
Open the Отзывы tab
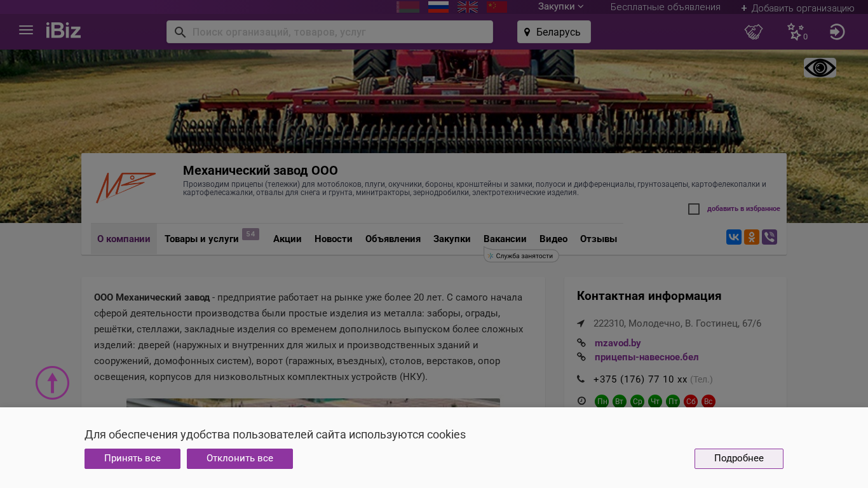pyautogui.click(x=599, y=239)
